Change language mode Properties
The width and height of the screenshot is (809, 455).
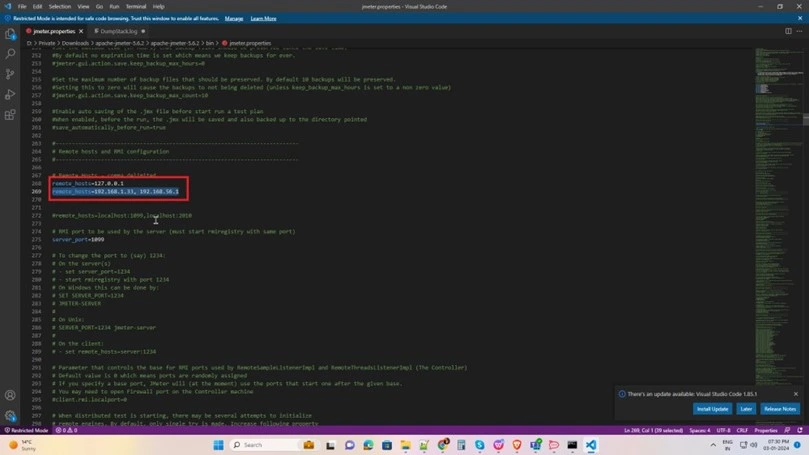point(766,430)
